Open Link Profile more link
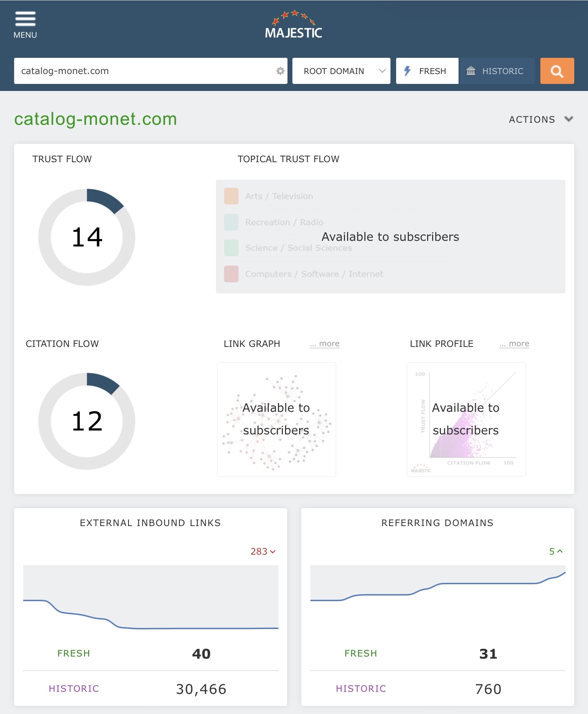This screenshot has height=714, width=588. [514, 344]
